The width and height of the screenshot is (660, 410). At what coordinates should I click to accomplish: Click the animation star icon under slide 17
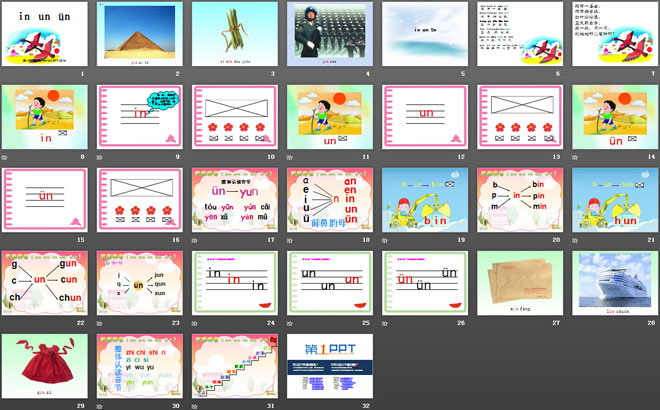[196, 240]
